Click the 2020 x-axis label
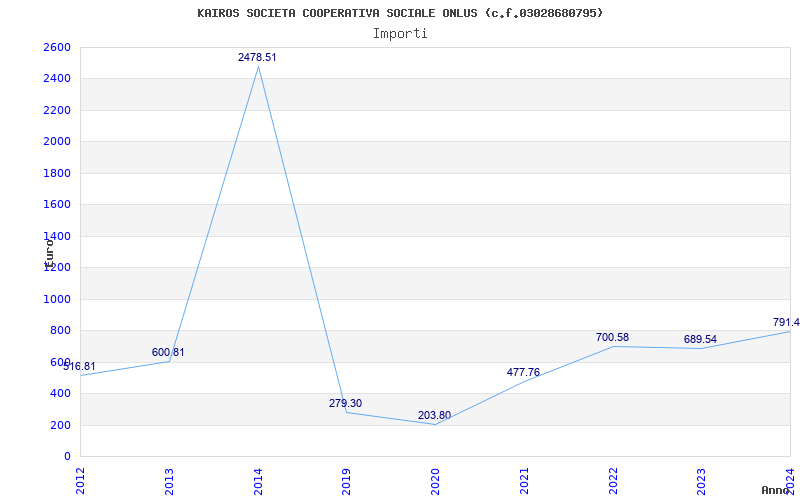Screen dimensions: 800x500 click(x=435, y=481)
